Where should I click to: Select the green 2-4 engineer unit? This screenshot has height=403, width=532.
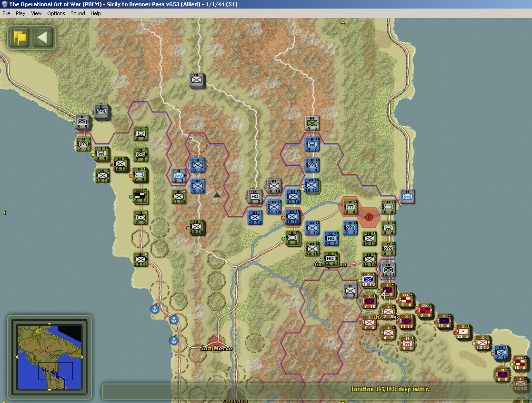pyautogui.click(x=350, y=207)
